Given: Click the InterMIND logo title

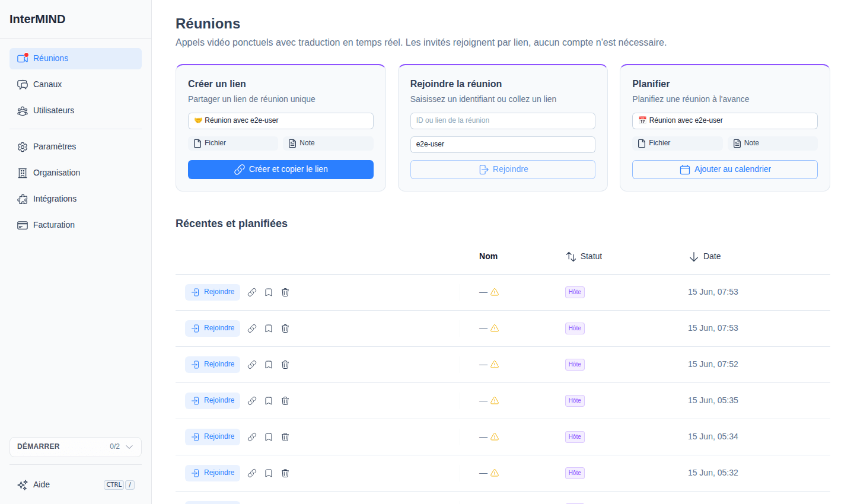Looking at the screenshot, I should pos(37,19).
